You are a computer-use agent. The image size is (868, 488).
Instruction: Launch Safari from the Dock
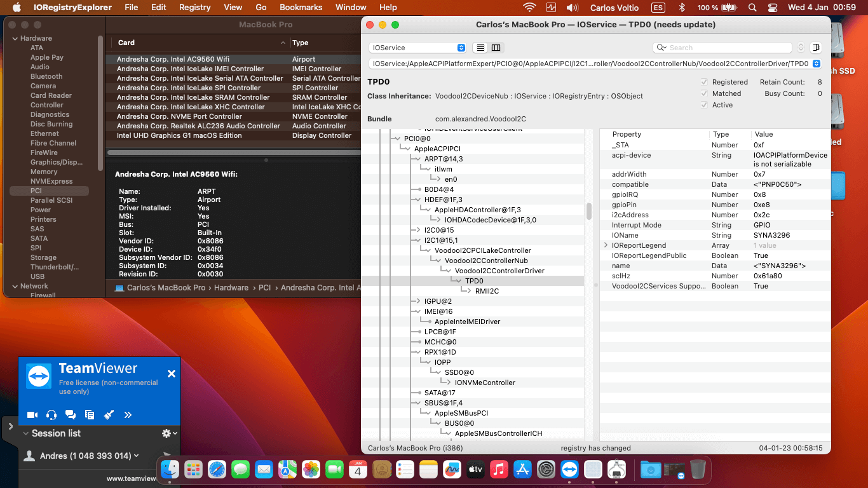point(217,470)
